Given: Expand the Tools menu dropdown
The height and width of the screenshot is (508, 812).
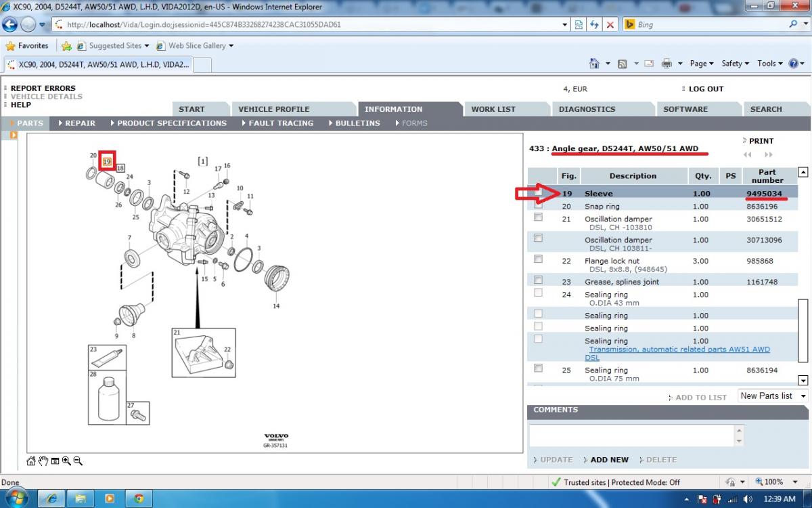Looking at the screenshot, I should pos(770,63).
